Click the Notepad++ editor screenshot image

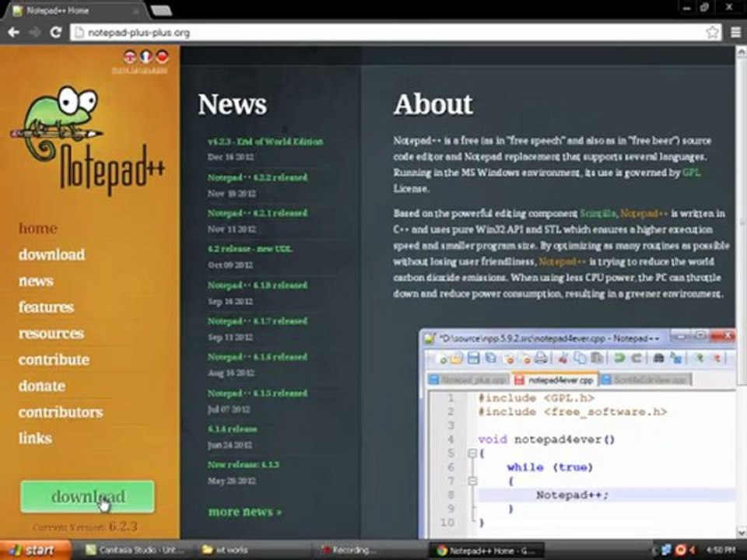pos(577,433)
